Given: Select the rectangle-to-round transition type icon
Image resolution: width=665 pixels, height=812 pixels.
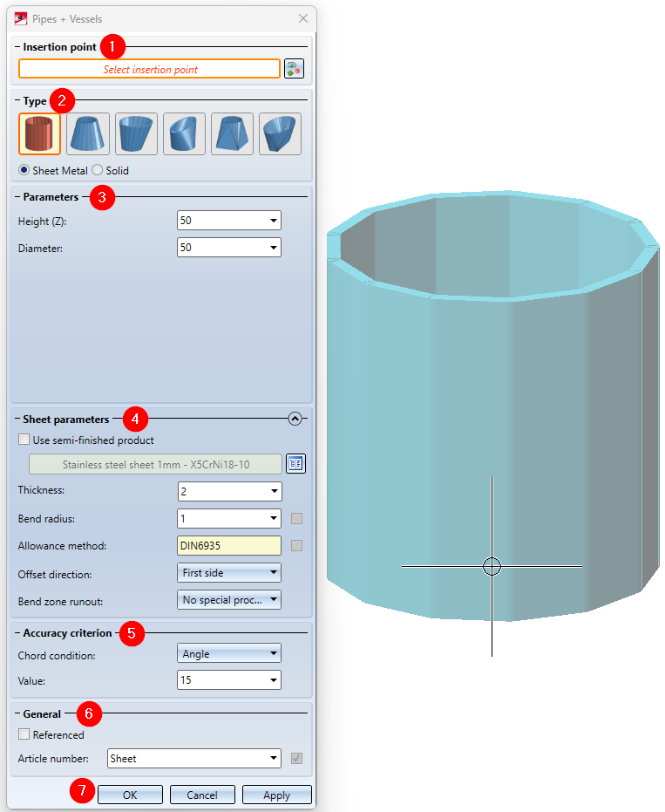Looking at the screenshot, I should 232,133.
